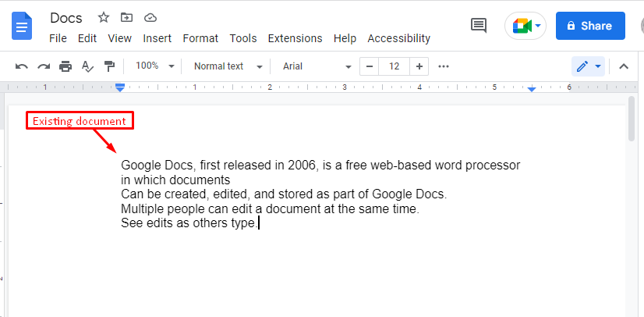Image resolution: width=644 pixels, height=317 pixels.
Task: Check the cloud document status icon
Action: tap(150, 17)
